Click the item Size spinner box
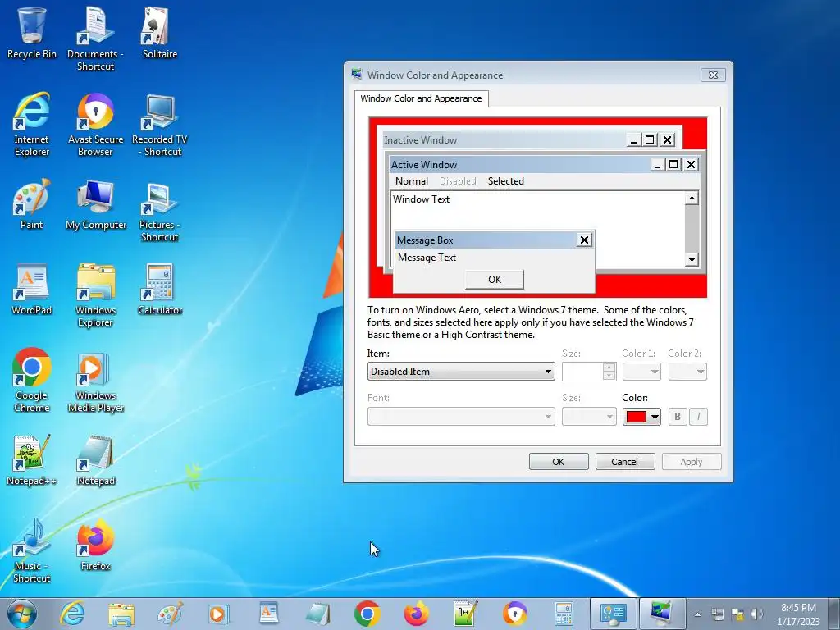840x630 pixels. 589,372
